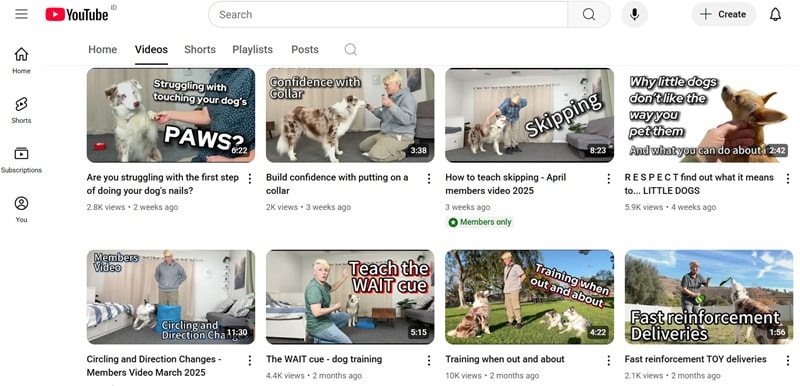Viewport: 800px width, 386px height.
Task: Open 'Are you struggling with the first step' title
Action: click(x=163, y=184)
